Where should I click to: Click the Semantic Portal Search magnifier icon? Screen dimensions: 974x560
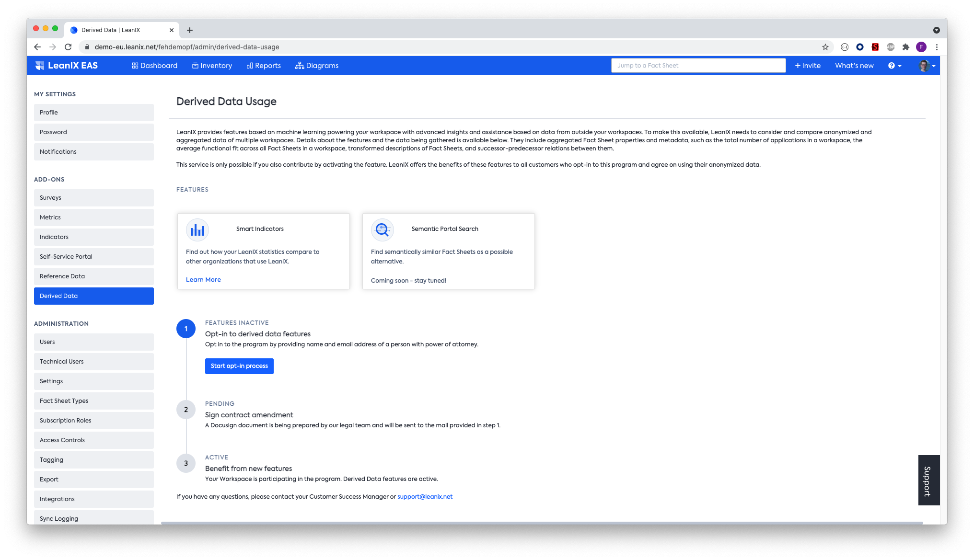pyautogui.click(x=383, y=230)
